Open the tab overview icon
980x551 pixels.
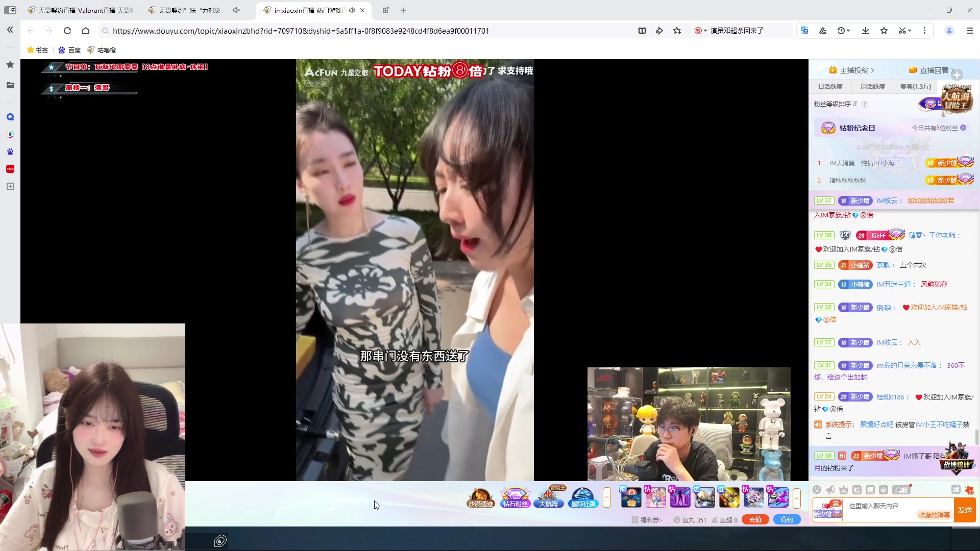tap(385, 10)
